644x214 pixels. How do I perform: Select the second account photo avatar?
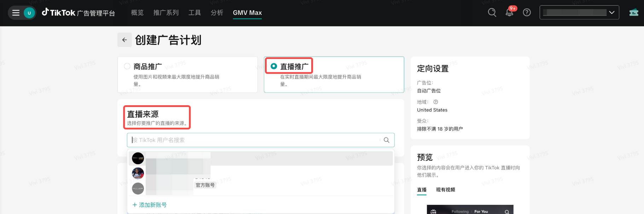click(x=138, y=173)
